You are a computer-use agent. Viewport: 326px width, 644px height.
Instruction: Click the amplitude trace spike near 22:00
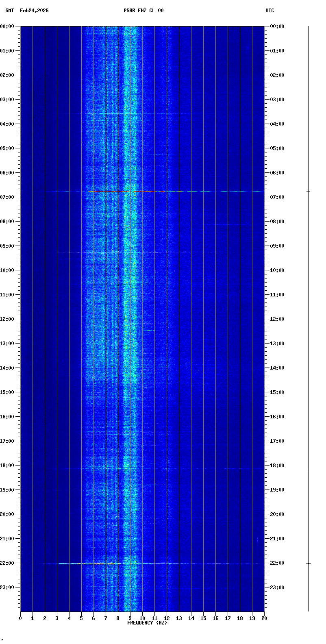pos(309,563)
